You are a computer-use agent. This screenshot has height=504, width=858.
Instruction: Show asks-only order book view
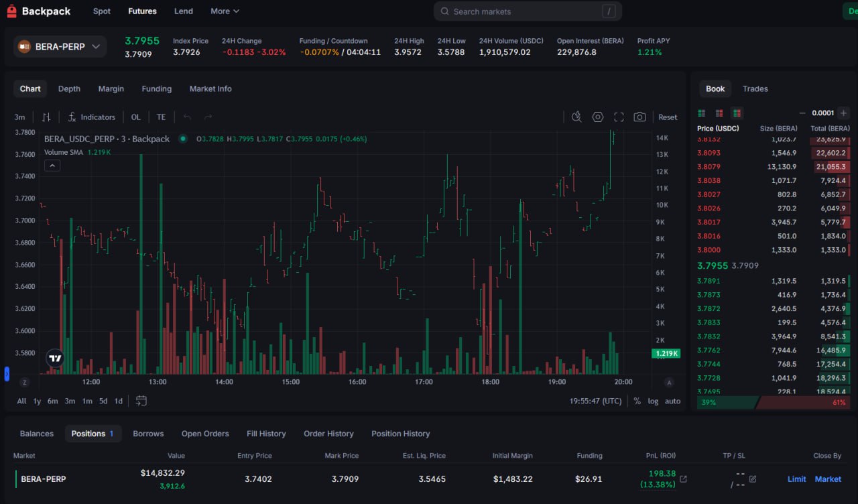(719, 113)
